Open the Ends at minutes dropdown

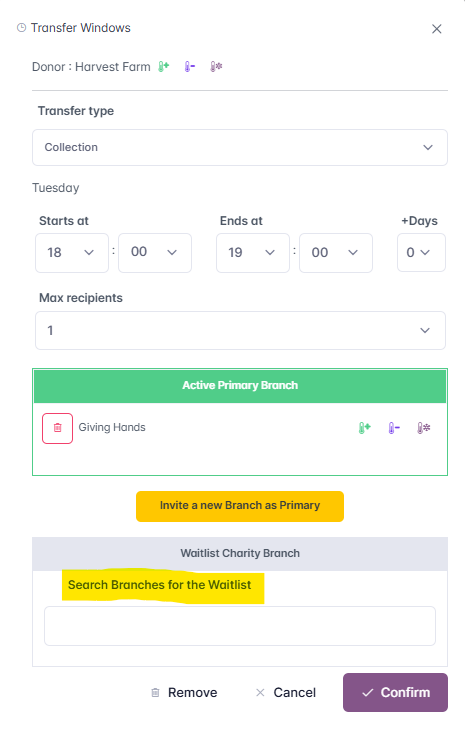(x=336, y=253)
